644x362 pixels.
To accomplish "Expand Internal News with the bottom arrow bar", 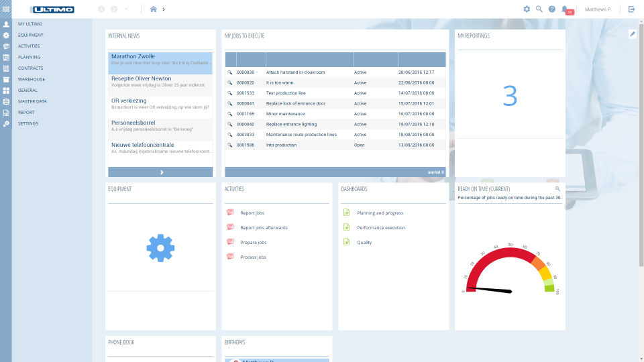I will tap(160, 172).
